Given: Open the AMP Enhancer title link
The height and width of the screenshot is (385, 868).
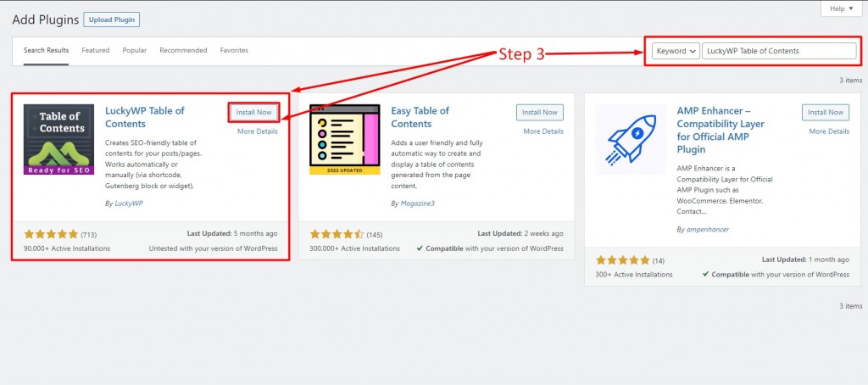Looking at the screenshot, I should 721,131.
